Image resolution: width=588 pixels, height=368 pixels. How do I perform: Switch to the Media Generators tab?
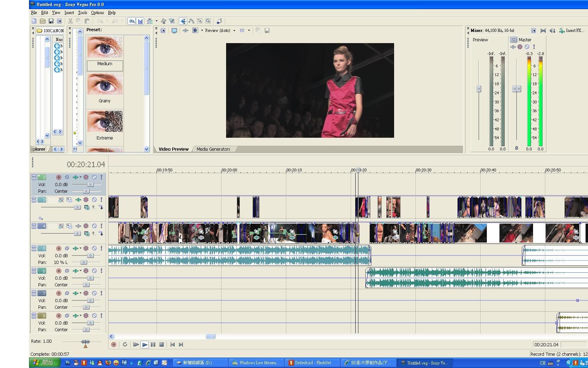point(213,149)
